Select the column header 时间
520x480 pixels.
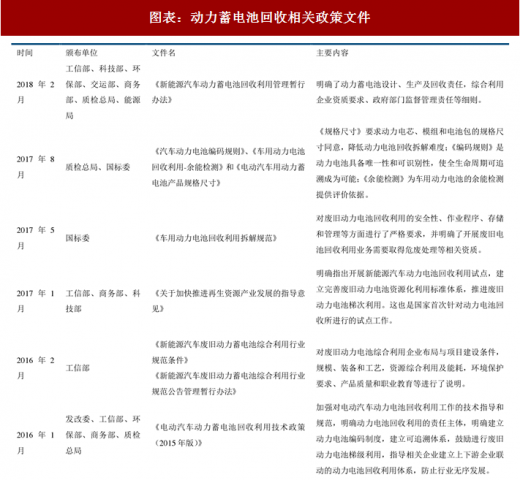[x=25, y=53]
